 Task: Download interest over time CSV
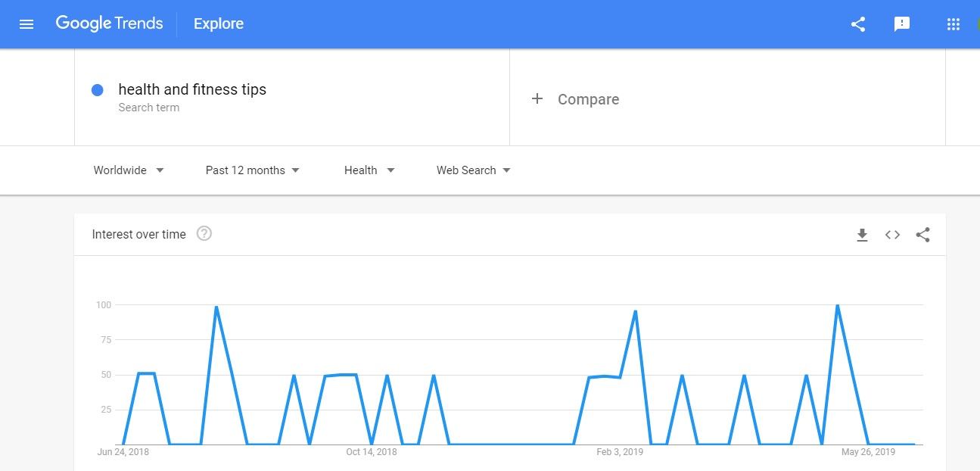tap(862, 235)
